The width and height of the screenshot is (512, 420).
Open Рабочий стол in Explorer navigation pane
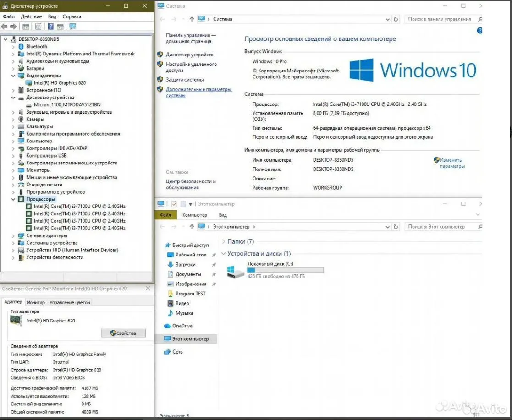[x=191, y=255]
